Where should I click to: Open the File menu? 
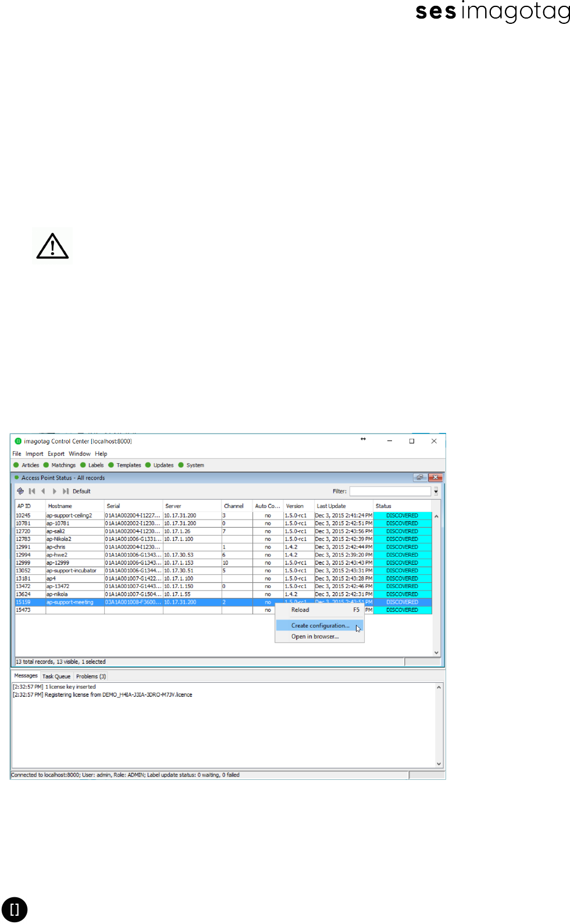pos(17,454)
